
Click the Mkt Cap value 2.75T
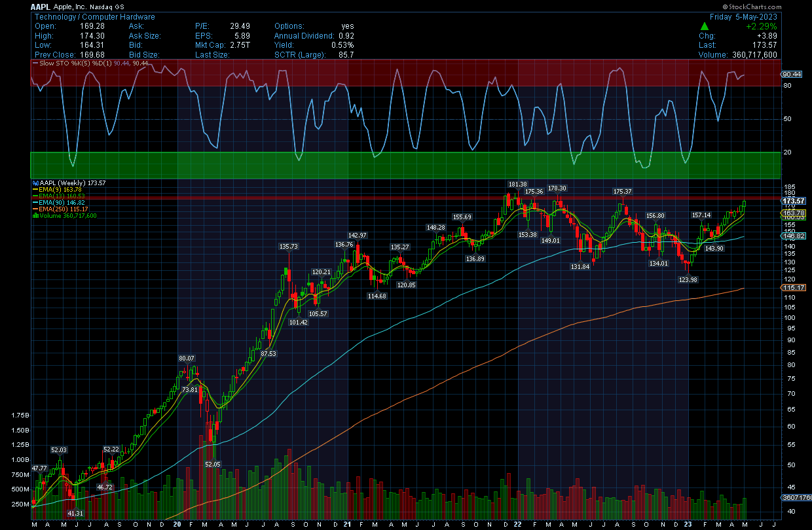pos(241,45)
